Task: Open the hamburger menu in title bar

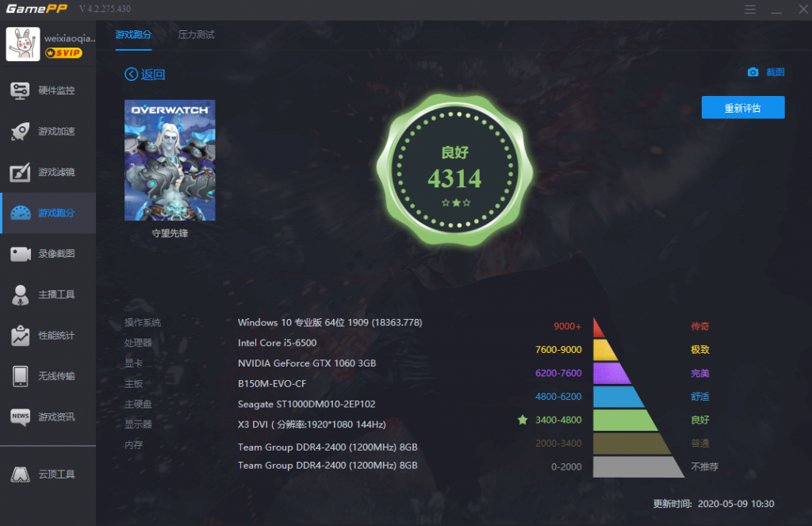Action: click(750, 10)
